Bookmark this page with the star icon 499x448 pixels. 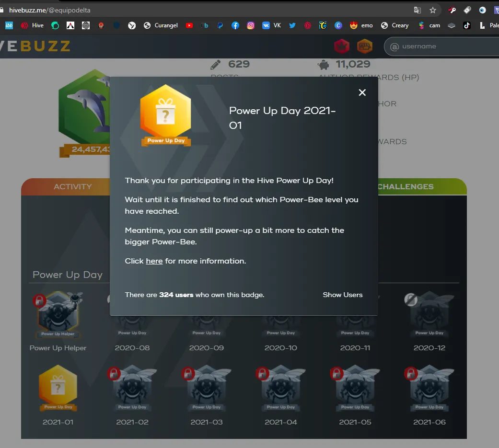pos(433,10)
